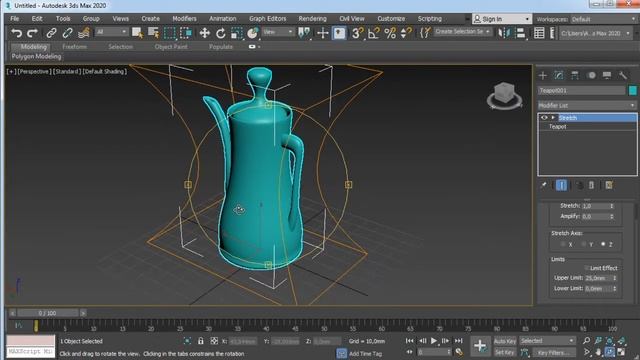Toggle the selection lock padlock icon
This screenshot has width=640, height=360.
pos(200,341)
